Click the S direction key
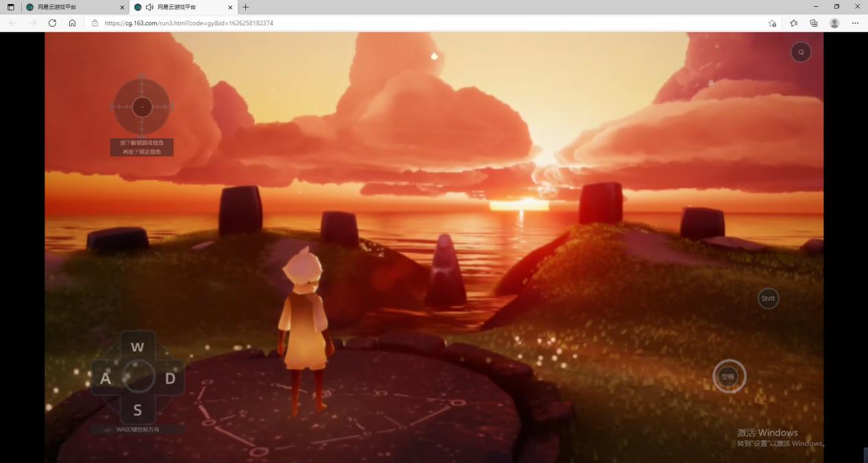The image size is (868, 463). 138,410
